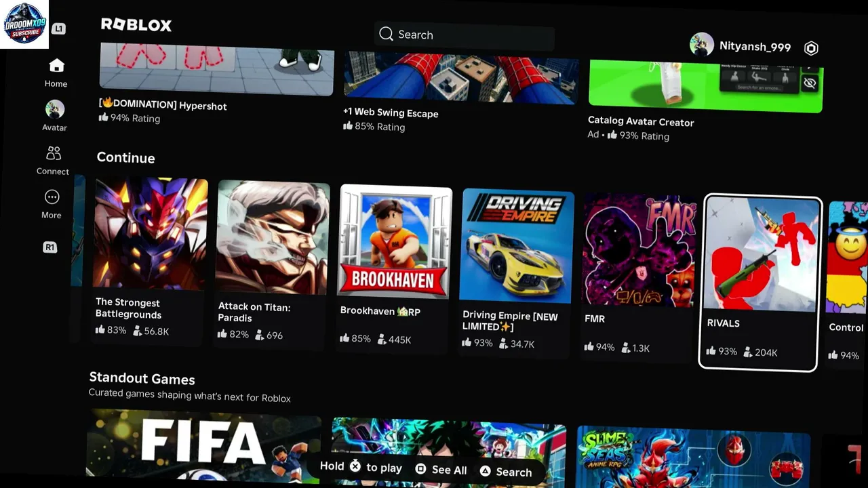Click the "Catalog Avatar Creator" title
The width and height of the screenshot is (868, 488).
click(x=641, y=121)
